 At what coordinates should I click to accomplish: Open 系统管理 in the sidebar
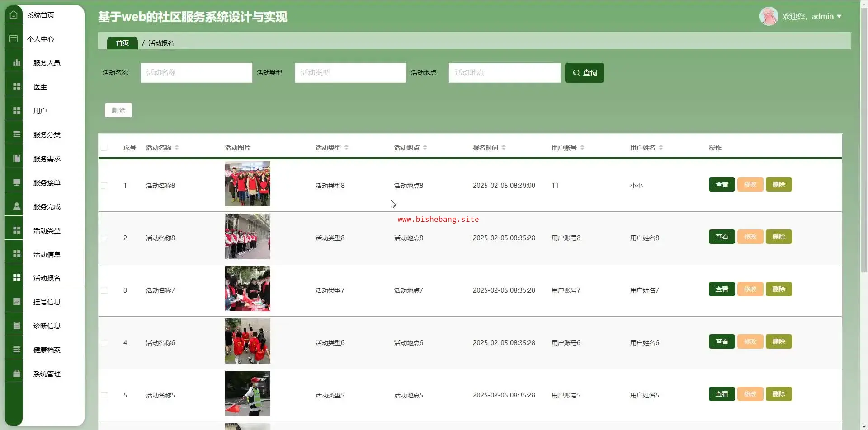point(47,374)
